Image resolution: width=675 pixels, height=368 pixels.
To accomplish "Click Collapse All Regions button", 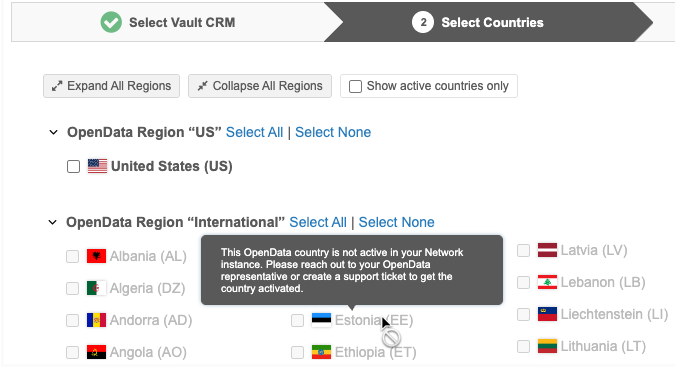I will tap(260, 86).
